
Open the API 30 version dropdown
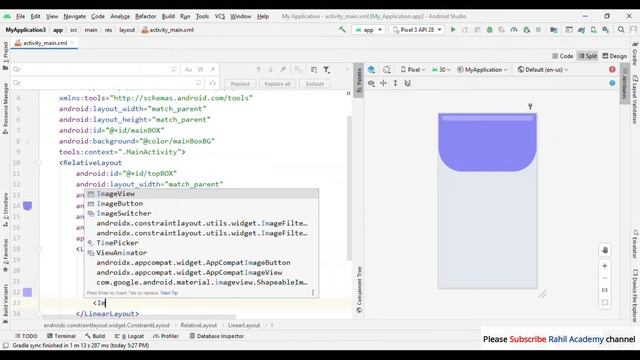441,70
